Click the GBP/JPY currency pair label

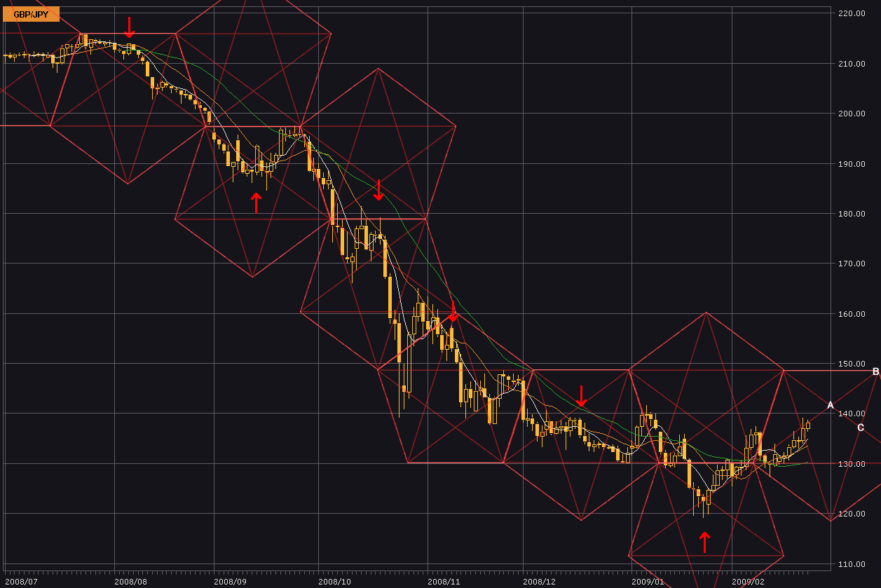point(31,14)
